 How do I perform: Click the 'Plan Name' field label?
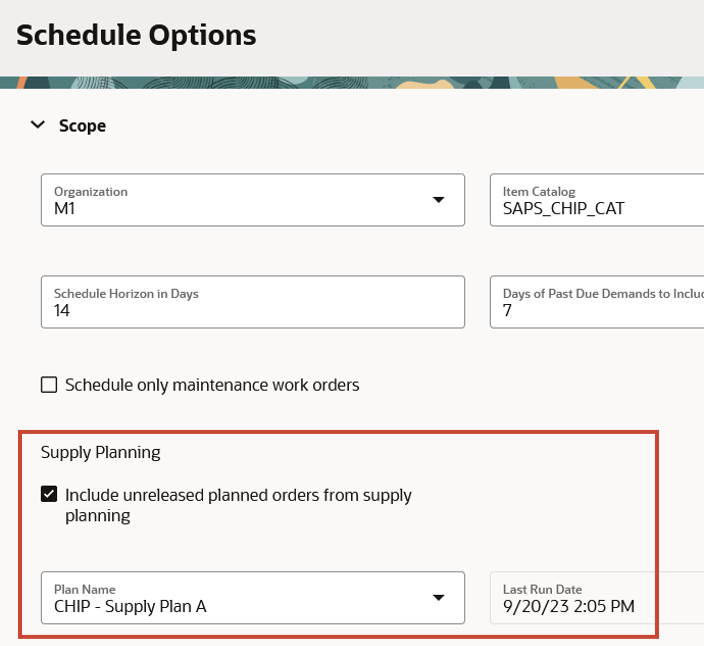click(84, 589)
